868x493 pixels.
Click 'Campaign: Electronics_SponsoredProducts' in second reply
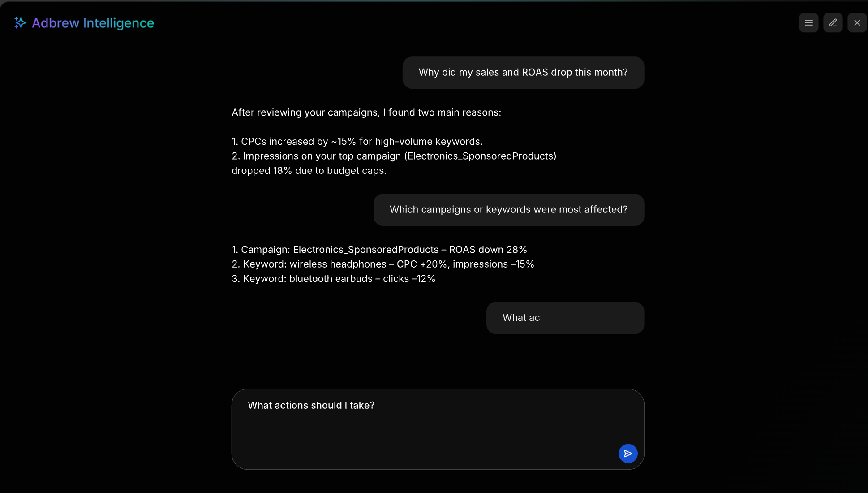click(339, 250)
